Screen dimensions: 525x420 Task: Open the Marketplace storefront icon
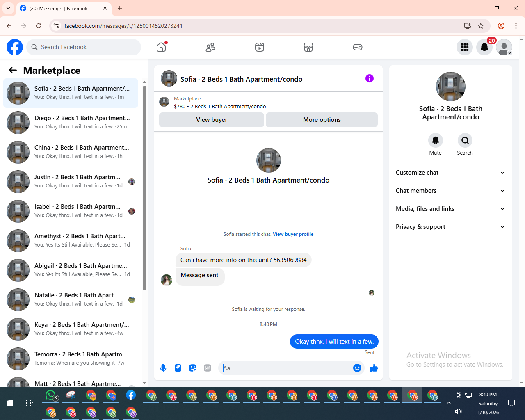pyautogui.click(x=308, y=47)
